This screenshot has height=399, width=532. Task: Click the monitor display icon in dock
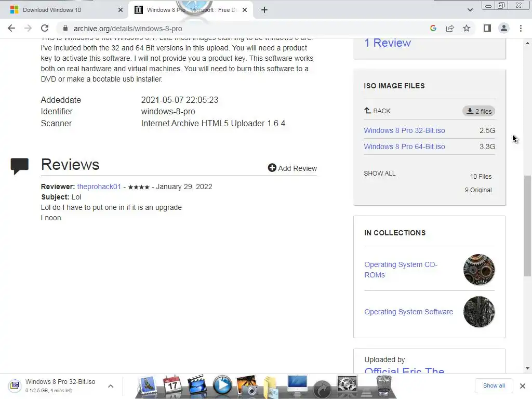(297, 385)
